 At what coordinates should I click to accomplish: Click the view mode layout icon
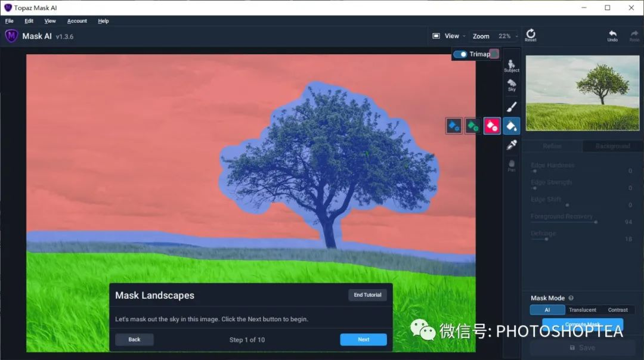436,36
